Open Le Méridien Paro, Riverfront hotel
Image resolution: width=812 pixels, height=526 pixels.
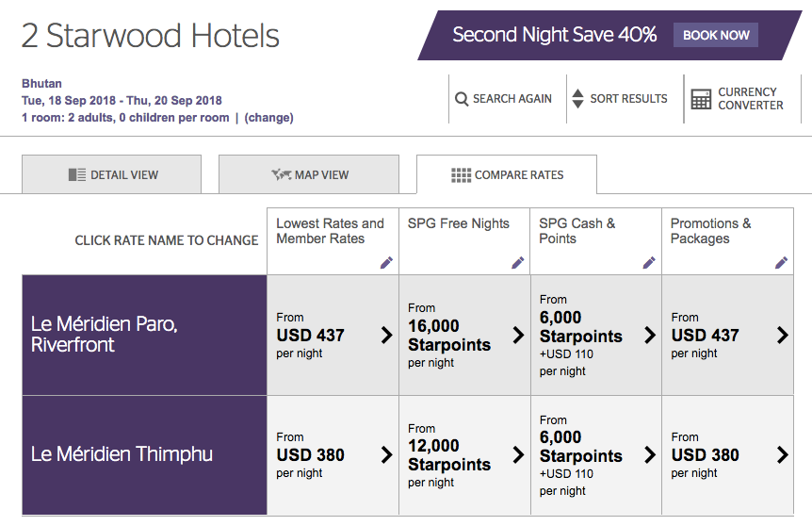[105, 335]
